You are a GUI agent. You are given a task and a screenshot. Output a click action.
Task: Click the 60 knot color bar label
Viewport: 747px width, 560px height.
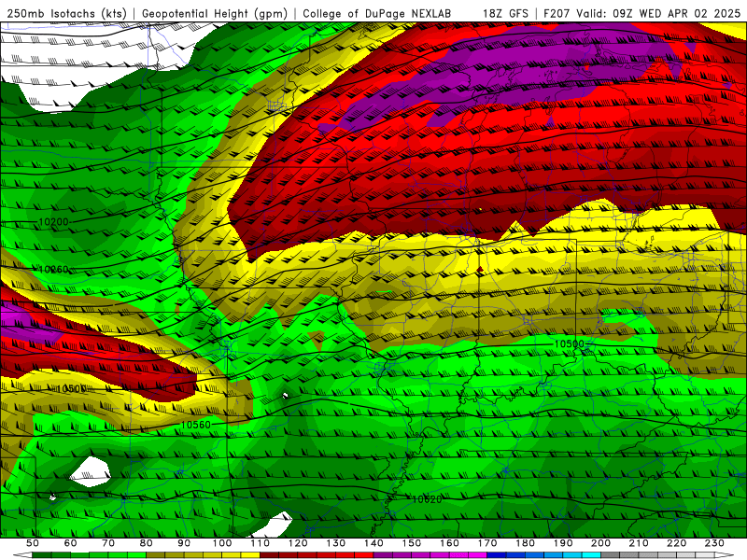[70, 543]
